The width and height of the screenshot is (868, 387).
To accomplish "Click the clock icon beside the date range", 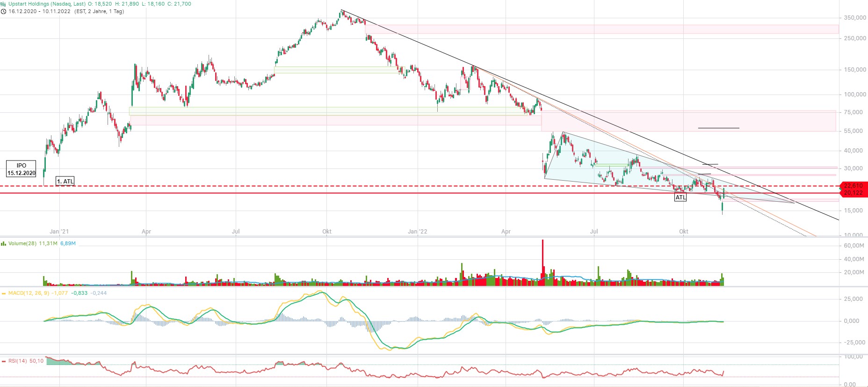I will click(x=4, y=11).
